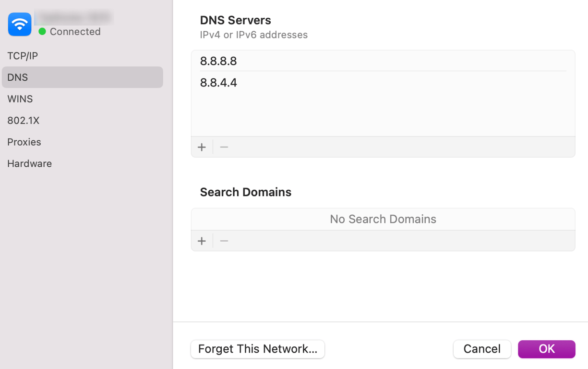Viewport: 588px width, 369px height.
Task: Click the No Search Domains field
Action: point(383,219)
